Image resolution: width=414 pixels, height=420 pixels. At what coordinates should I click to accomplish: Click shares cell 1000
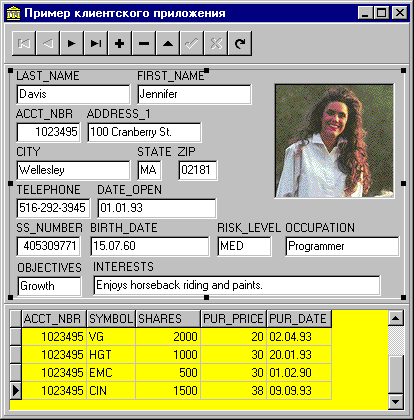point(168,355)
